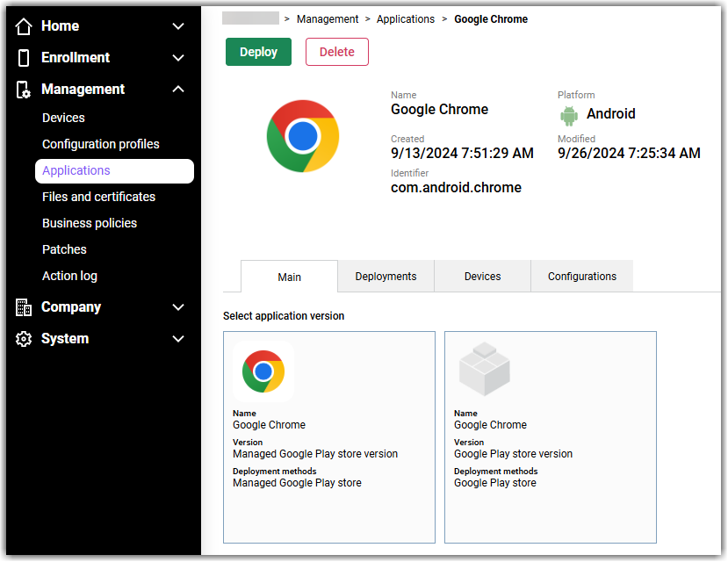Open the Configurations tab

pyautogui.click(x=582, y=277)
